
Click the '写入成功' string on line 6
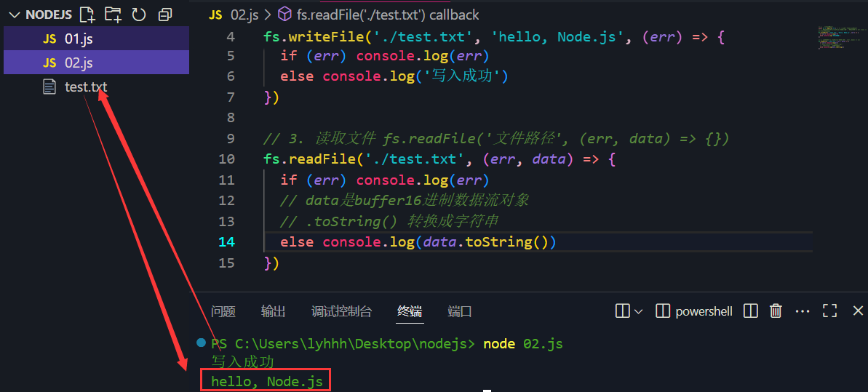(461, 76)
